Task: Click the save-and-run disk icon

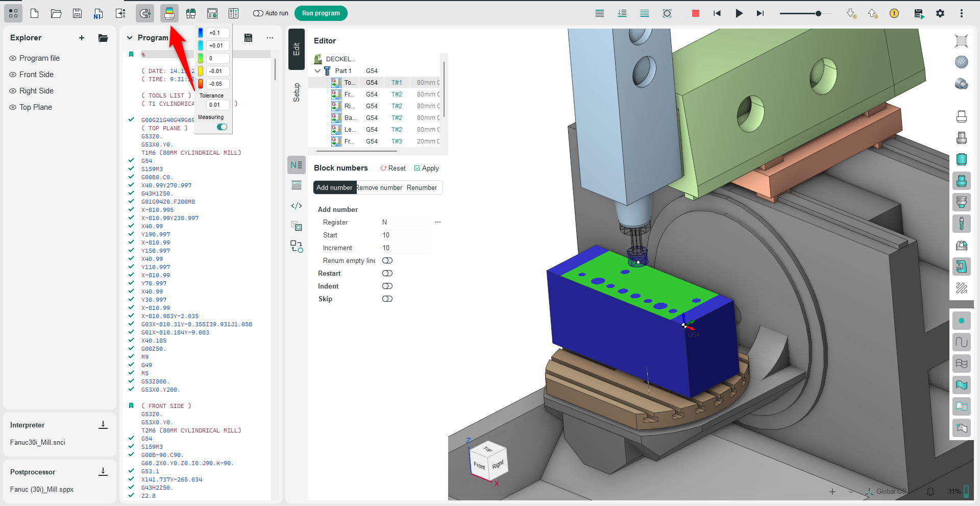Action: click(919, 14)
